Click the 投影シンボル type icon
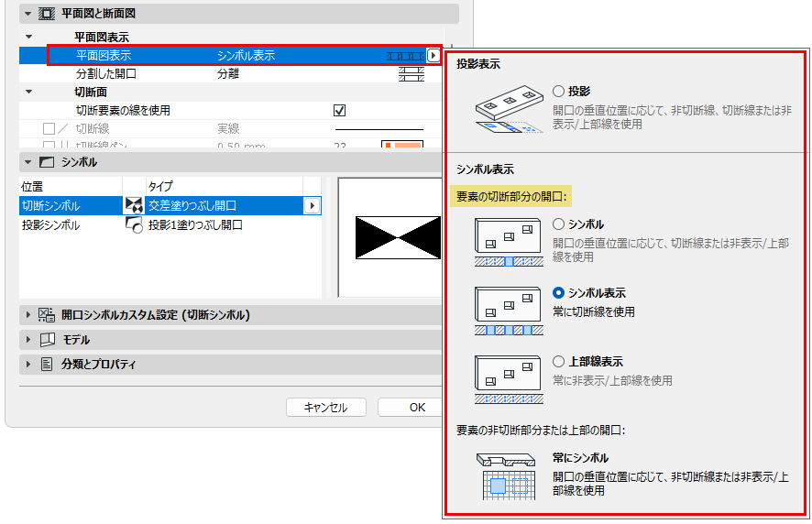Viewport: 812px width, 524px height. pyautogui.click(x=134, y=224)
